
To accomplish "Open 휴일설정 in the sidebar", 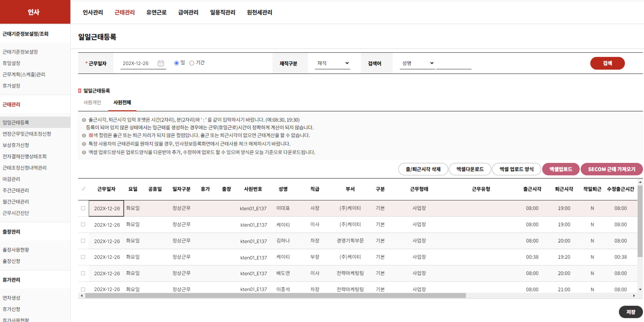I will tap(11, 63).
